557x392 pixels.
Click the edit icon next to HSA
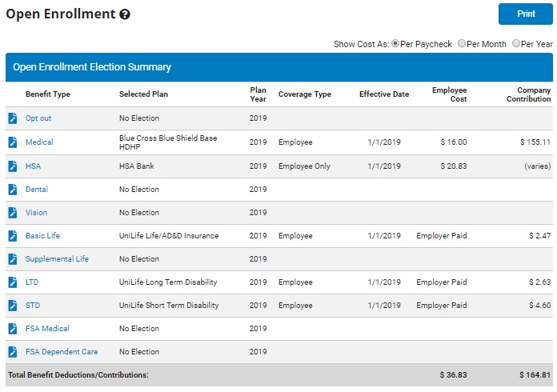[x=13, y=166]
